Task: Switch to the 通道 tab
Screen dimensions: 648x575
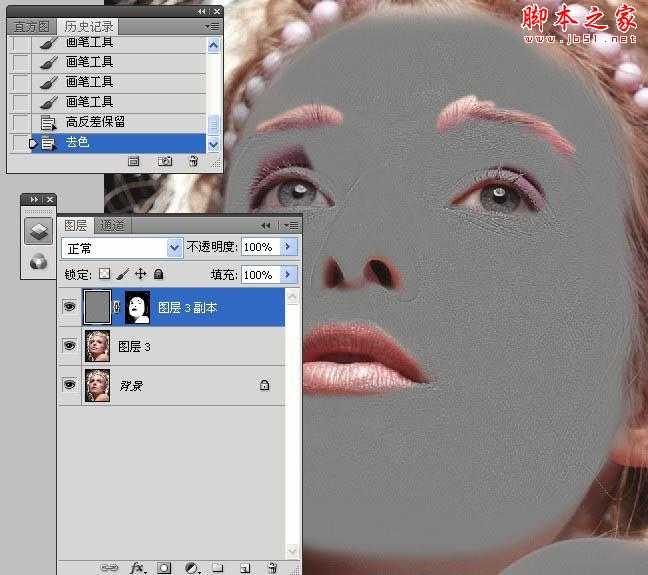Action: [x=112, y=226]
